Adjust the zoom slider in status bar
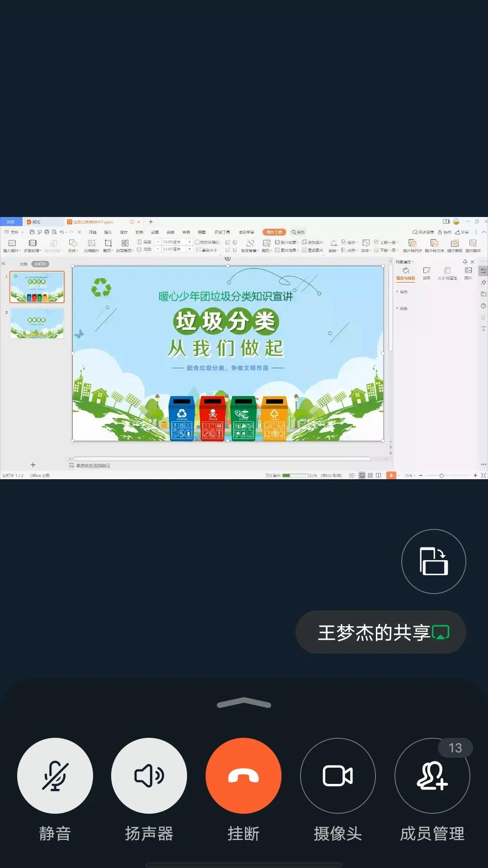 [x=441, y=476]
